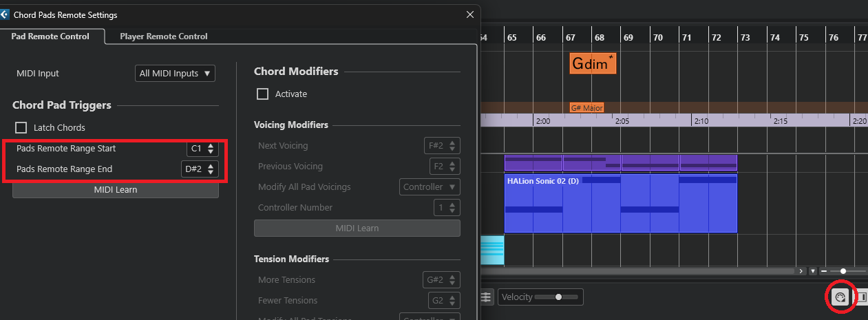Click the G# Major scale event
The height and width of the screenshot is (320, 868).
(x=586, y=108)
